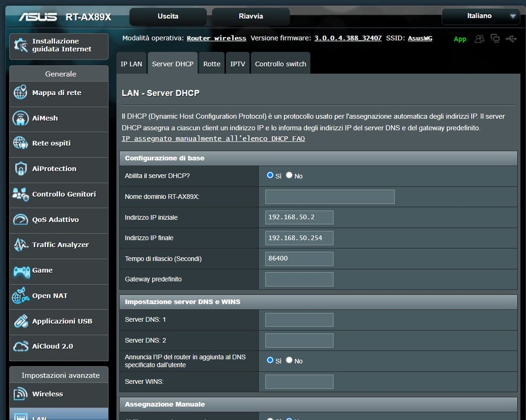Click the Game controller icon
The width and height of the screenshot is (526, 420).
tap(21, 271)
